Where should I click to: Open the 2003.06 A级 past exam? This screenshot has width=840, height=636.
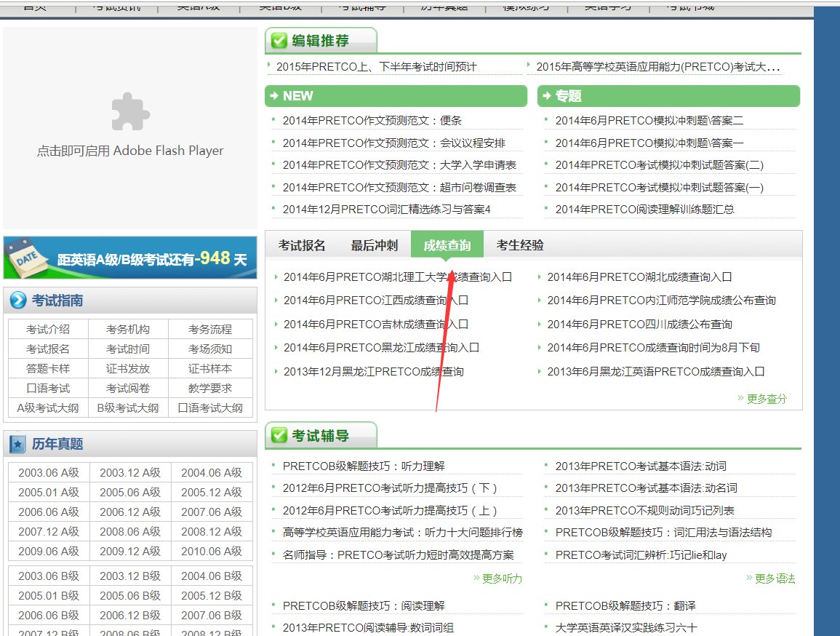click(x=47, y=472)
